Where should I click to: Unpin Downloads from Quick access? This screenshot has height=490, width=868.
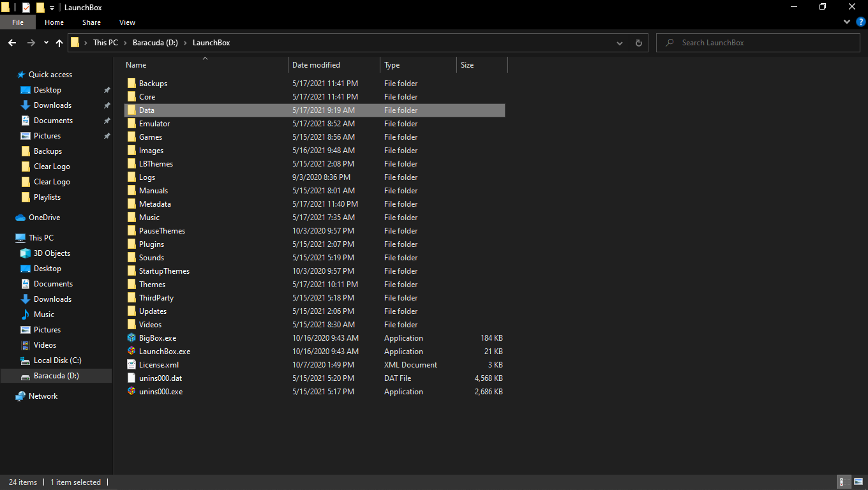[107, 105]
